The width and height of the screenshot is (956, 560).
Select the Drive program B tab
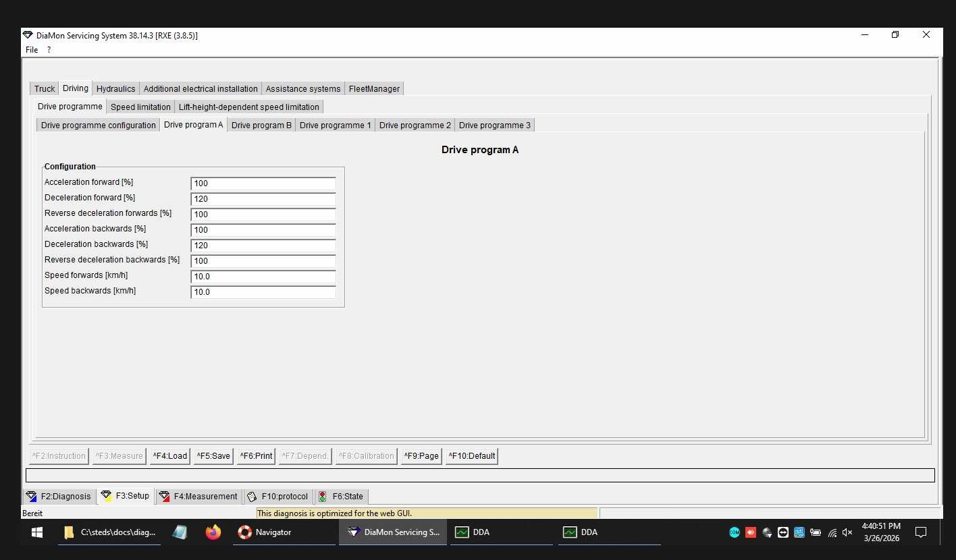tap(261, 125)
